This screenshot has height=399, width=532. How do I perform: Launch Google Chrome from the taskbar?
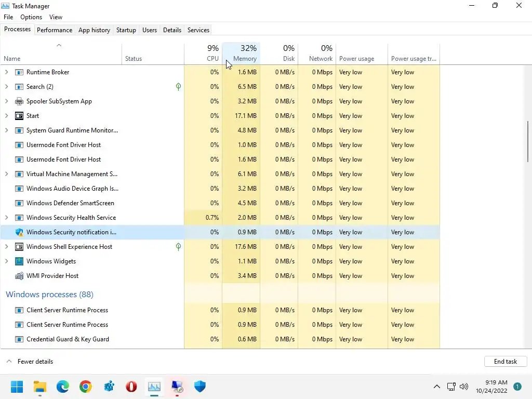click(86, 387)
